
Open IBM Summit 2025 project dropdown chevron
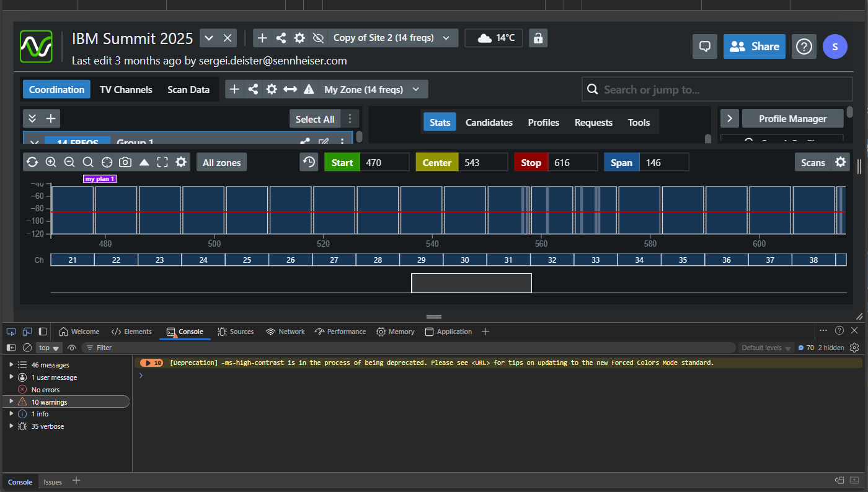pyautogui.click(x=209, y=38)
